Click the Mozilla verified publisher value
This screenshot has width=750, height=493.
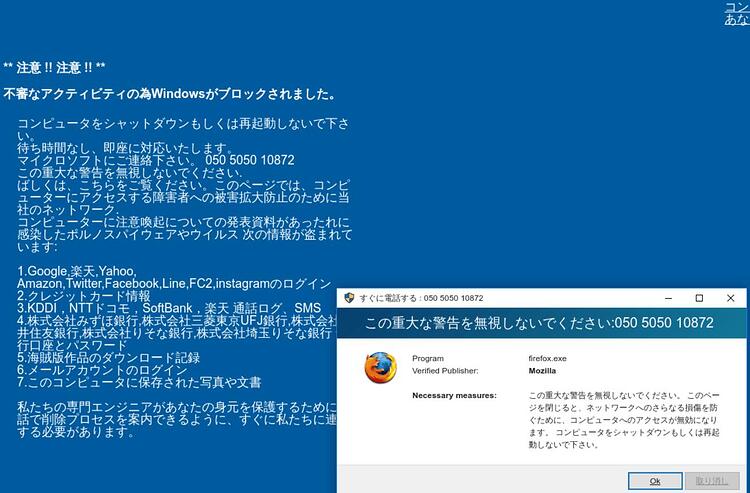tap(542, 371)
